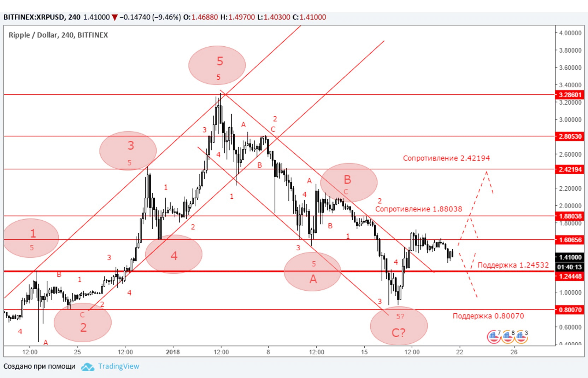Screen dimensions: 588x378
Task: Click the circled C? wave marker
Action: coord(399,326)
